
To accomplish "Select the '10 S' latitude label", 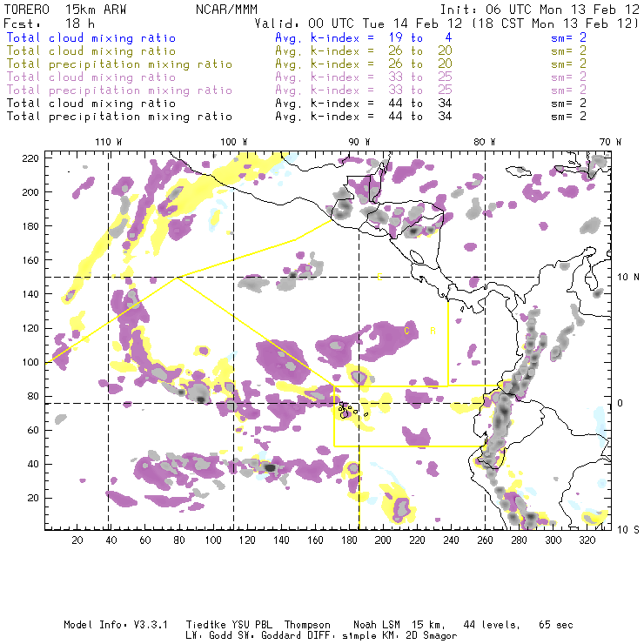I will pyautogui.click(x=628, y=530).
